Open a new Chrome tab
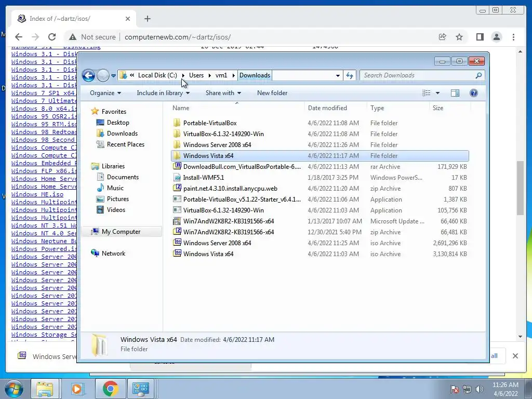This screenshot has width=532, height=399. click(x=147, y=19)
